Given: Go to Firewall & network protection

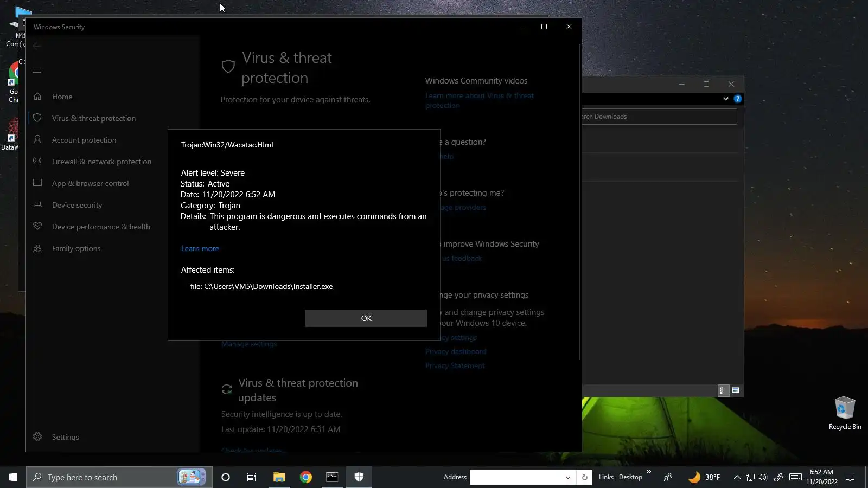Looking at the screenshot, I should pyautogui.click(x=101, y=162).
